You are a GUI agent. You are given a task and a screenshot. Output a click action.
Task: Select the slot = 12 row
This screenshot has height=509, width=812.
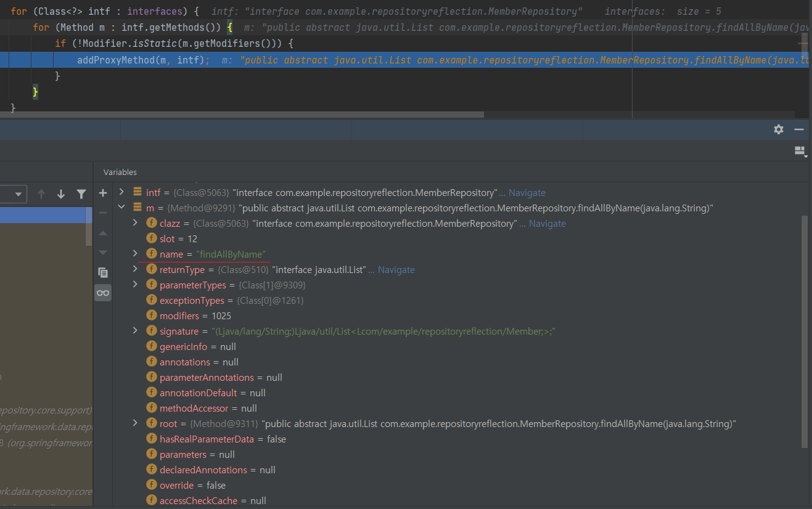[x=457, y=238]
